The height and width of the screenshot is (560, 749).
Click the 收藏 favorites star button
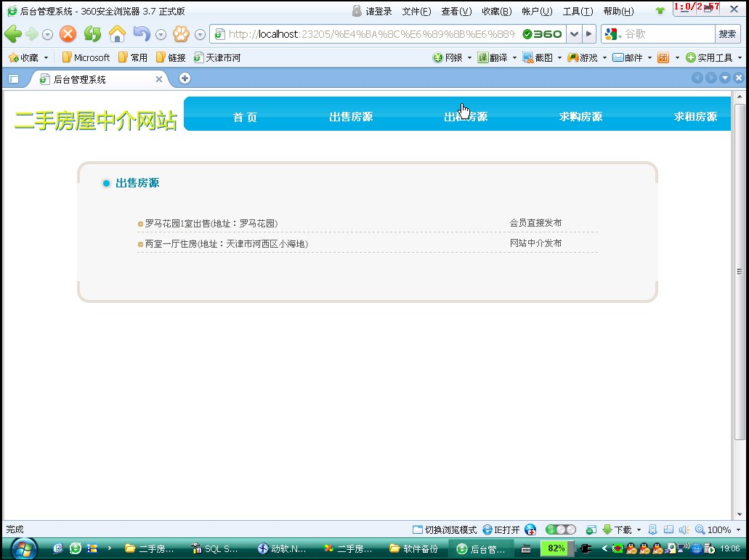point(23,58)
